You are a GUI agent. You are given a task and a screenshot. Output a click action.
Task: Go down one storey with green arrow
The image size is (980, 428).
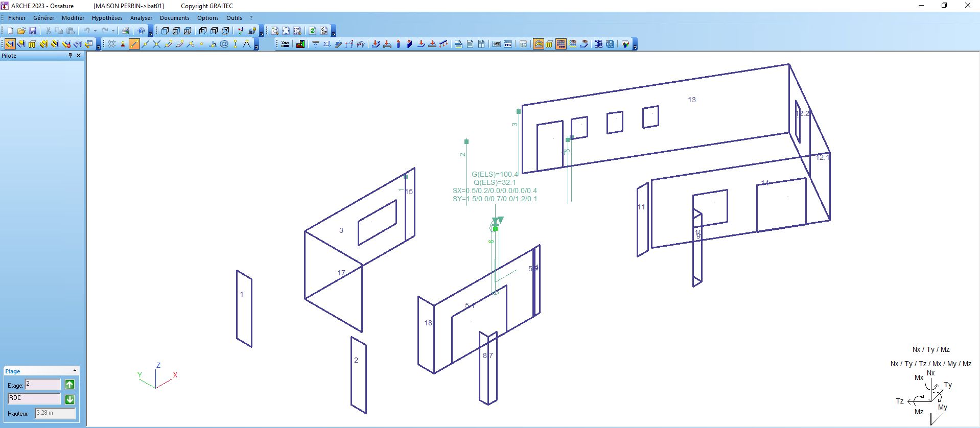coord(70,399)
